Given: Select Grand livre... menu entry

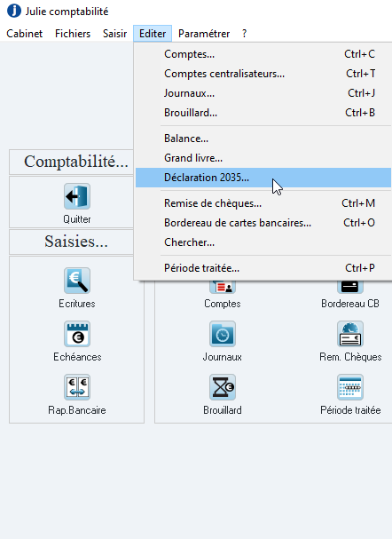Looking at the screenshot, I should click(263, 158).
